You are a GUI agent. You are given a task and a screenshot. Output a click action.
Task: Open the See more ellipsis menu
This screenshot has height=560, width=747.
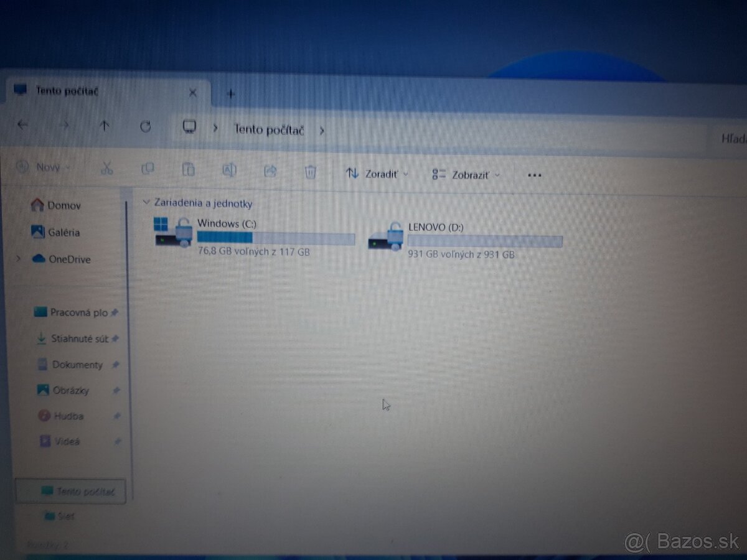tap(534, 175)
